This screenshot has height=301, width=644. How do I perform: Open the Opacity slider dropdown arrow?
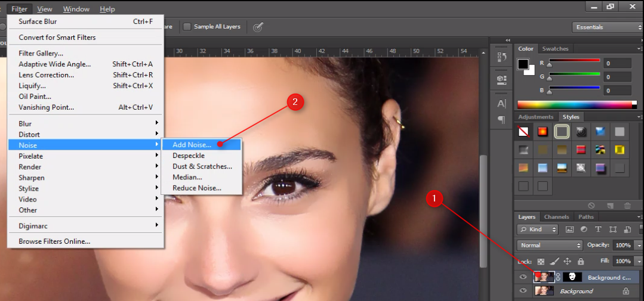(639, 245)
